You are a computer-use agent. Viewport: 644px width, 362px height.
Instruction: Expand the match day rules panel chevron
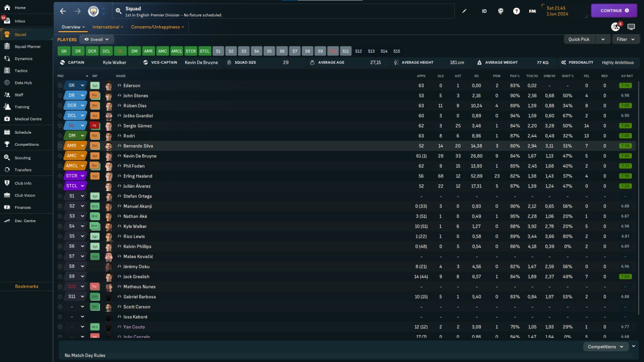tap(634, 346)
